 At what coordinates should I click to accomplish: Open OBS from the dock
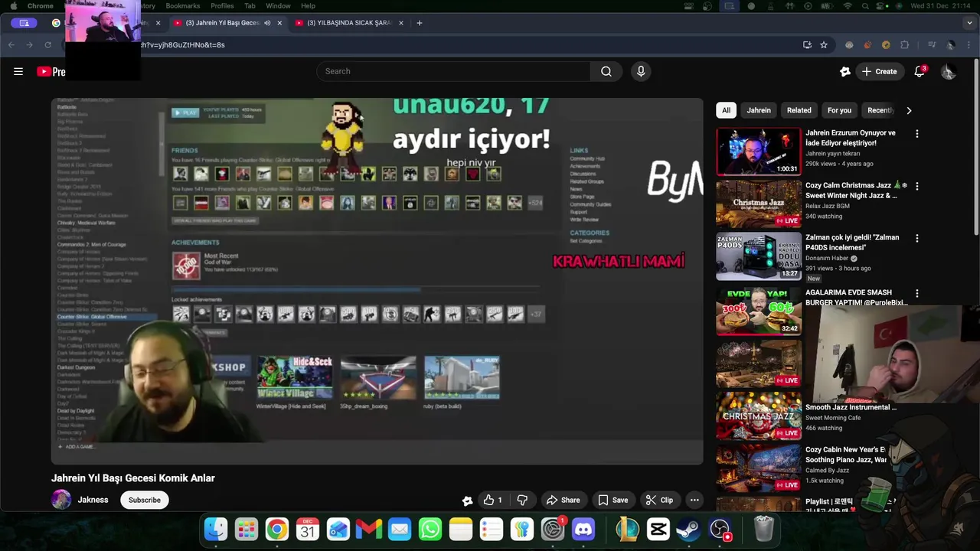(720, 529)
